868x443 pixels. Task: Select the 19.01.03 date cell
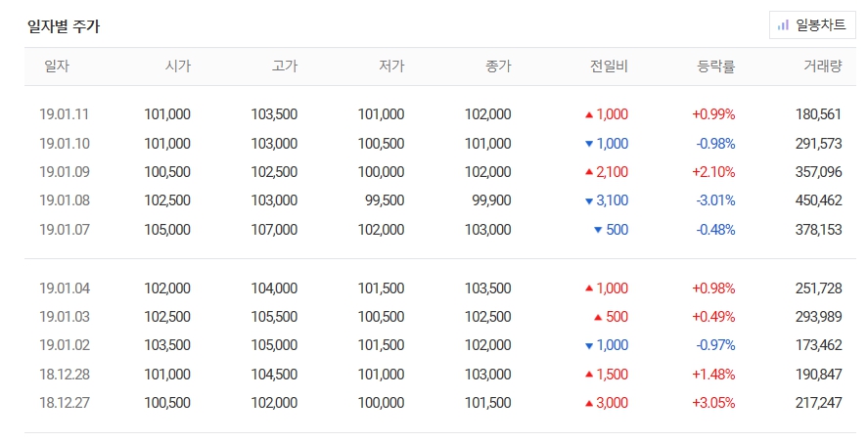coord(65,317)
